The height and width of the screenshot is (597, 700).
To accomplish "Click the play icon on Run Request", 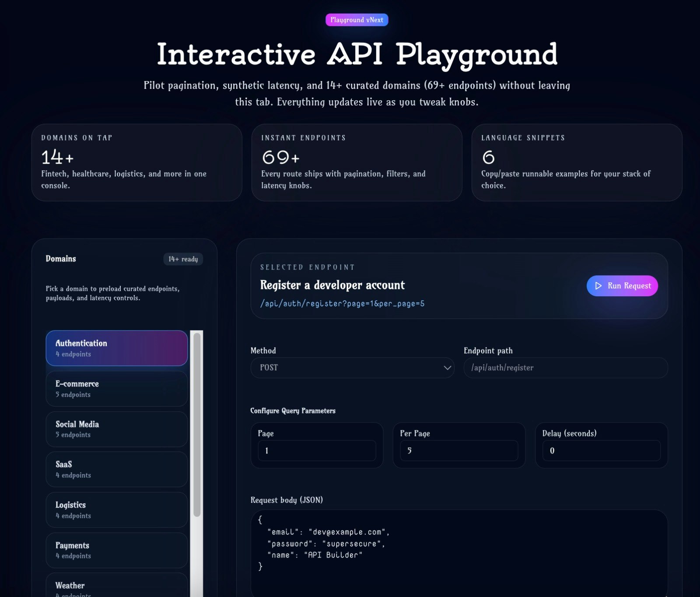I will coord(598,286).
